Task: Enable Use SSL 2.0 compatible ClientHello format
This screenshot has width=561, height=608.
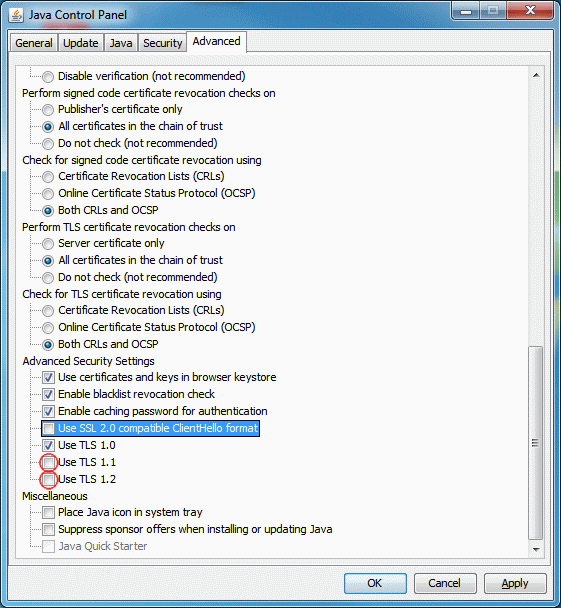Action: click(48, 428)
